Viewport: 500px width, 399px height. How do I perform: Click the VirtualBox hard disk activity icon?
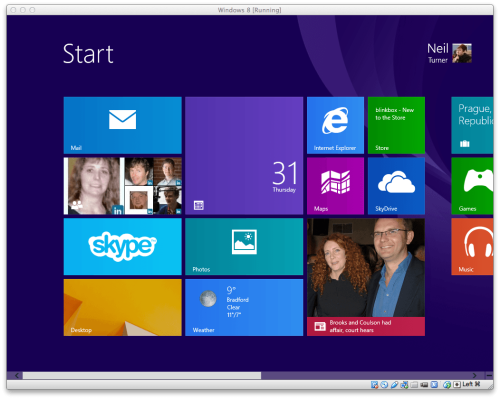point(374,385)
